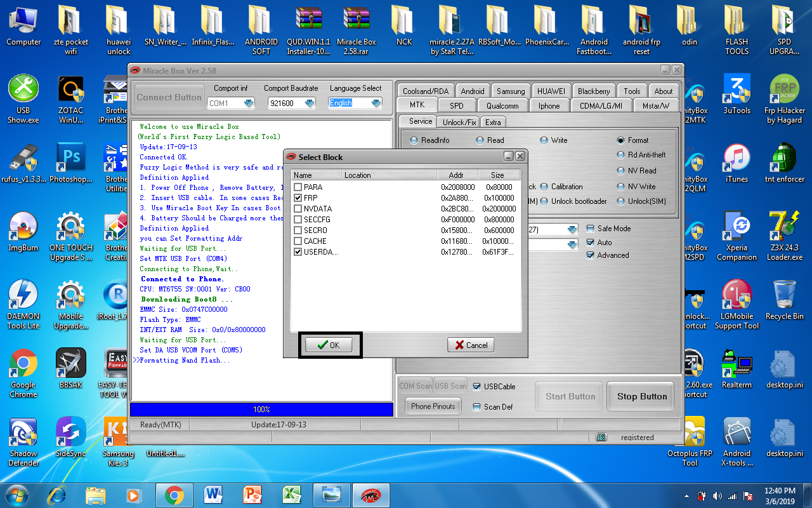
Task: Open the SPD tab
Action: [456, 106]
